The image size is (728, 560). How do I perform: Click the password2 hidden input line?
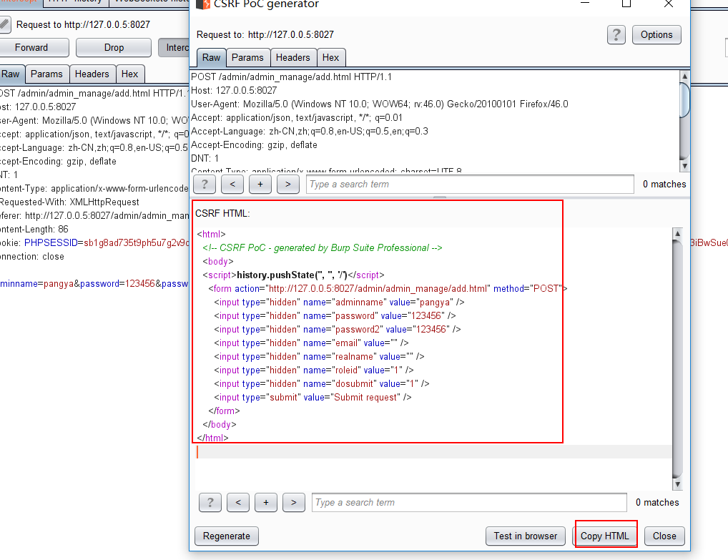point(338,329)
